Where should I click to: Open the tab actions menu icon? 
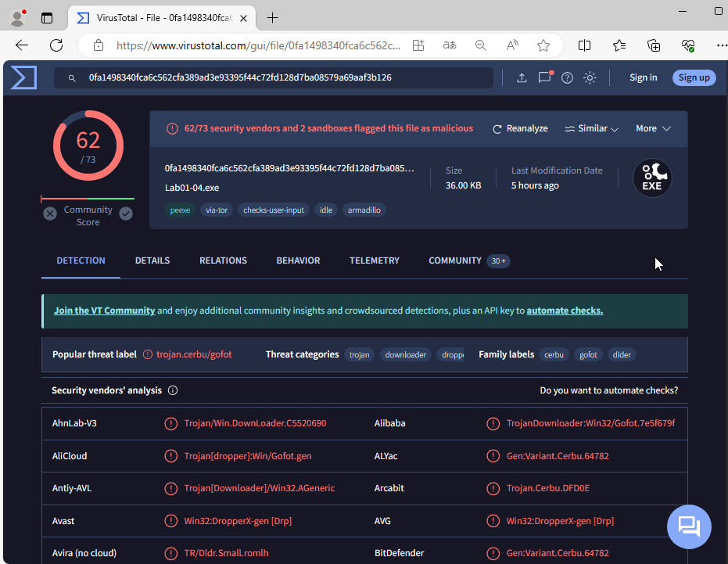click(x=47, y=18)
